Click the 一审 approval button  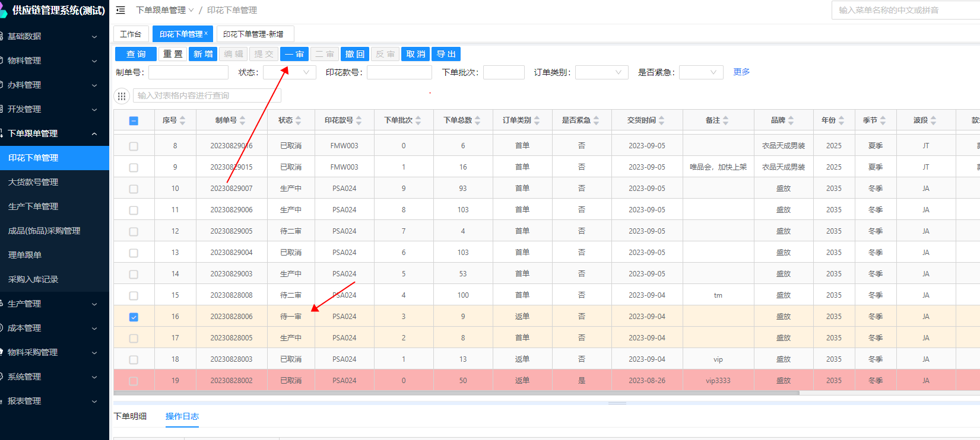[x=294, y=54]
